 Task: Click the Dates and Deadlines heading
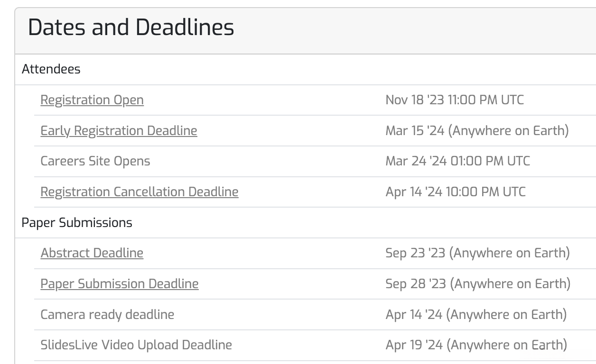(x=131, y=27)
